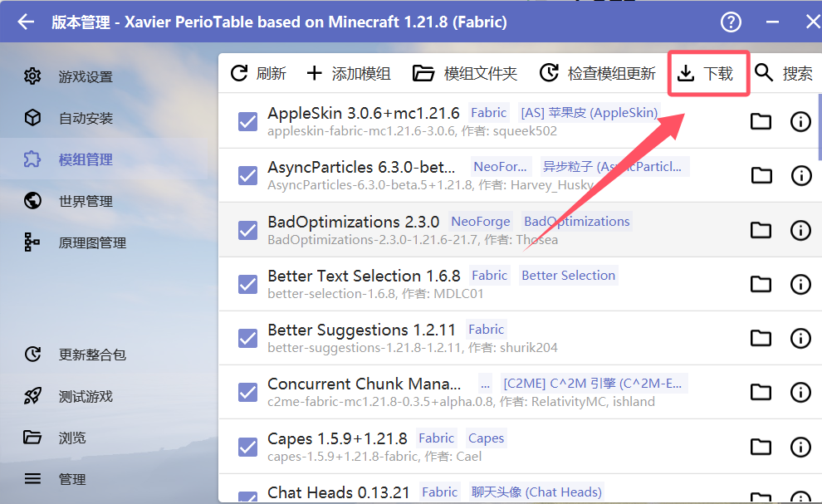Show info for Concurrent Chunk Management
This screenshot has height=504, width=822.
(x=800, y=392)
